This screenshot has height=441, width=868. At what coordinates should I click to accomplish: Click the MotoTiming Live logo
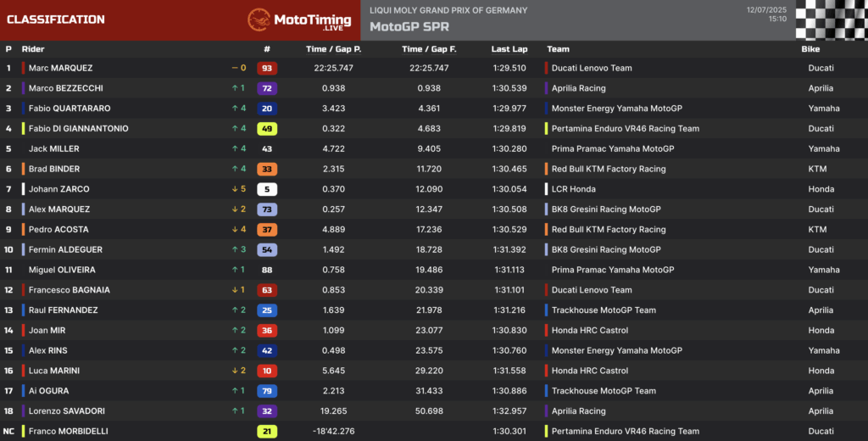[x=299, y=20]
